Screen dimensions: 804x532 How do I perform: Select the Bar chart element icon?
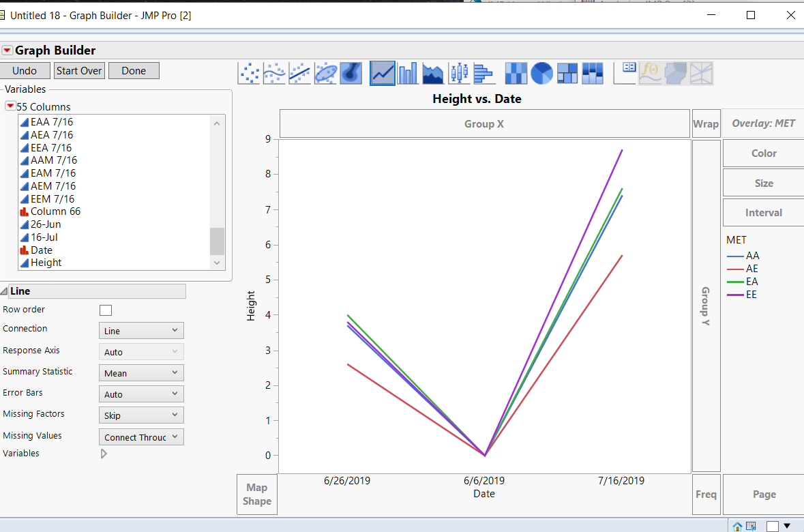[x=408, y=74]
